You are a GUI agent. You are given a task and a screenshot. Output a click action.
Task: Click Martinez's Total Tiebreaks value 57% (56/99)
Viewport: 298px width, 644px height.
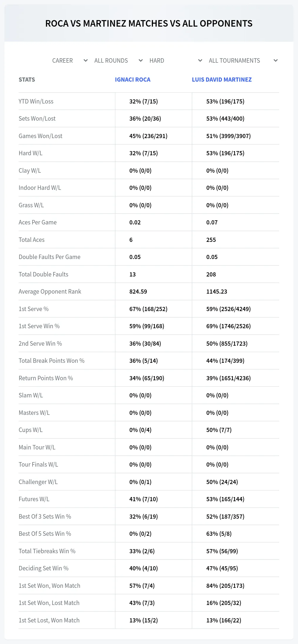pos(222,551)
